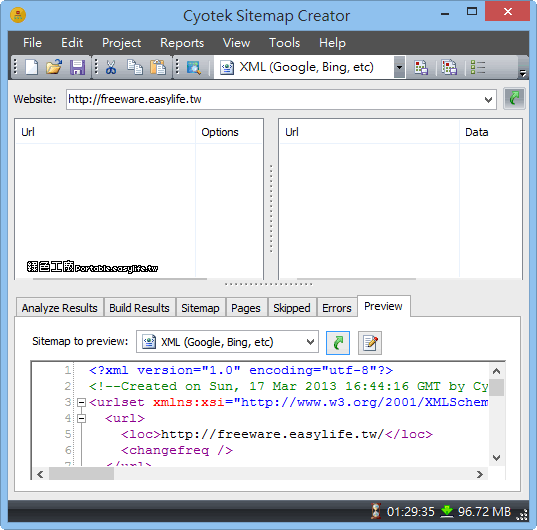Select the Preview tab
The image size is (537, 530).
tap(383, 306)
